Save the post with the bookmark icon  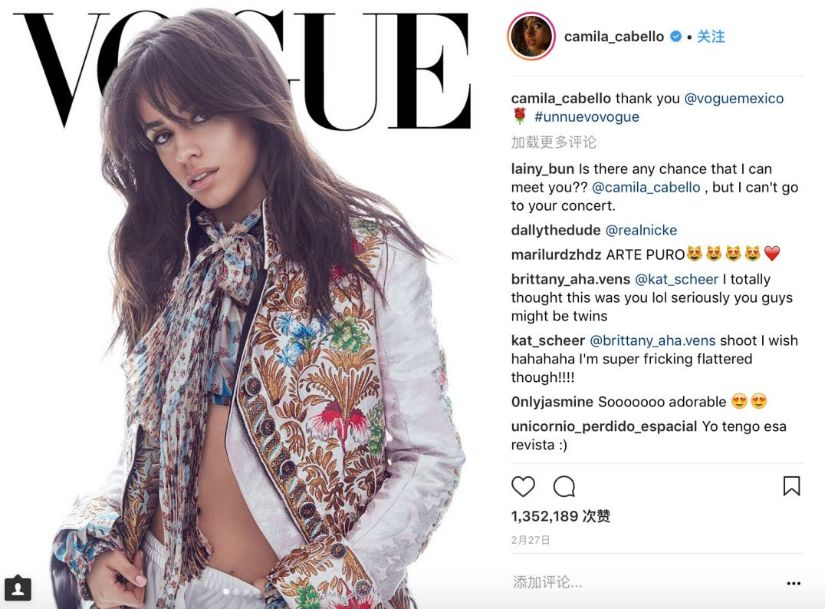(791, 486)
